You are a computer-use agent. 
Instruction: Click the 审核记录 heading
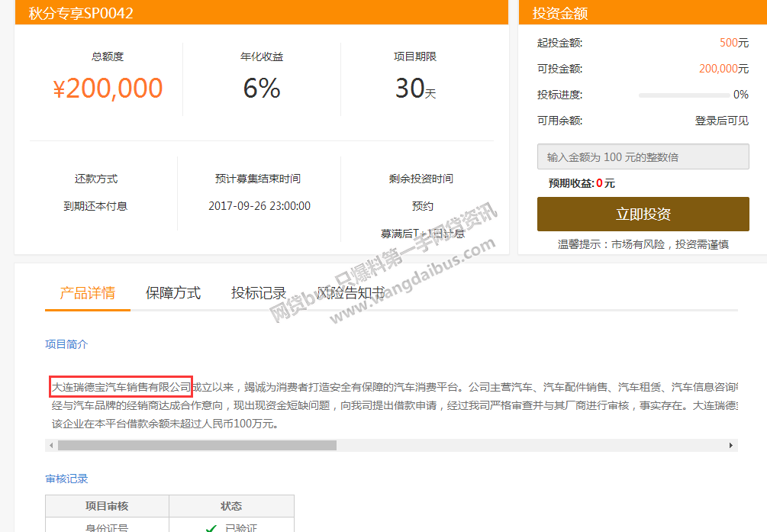coord(66,479)
